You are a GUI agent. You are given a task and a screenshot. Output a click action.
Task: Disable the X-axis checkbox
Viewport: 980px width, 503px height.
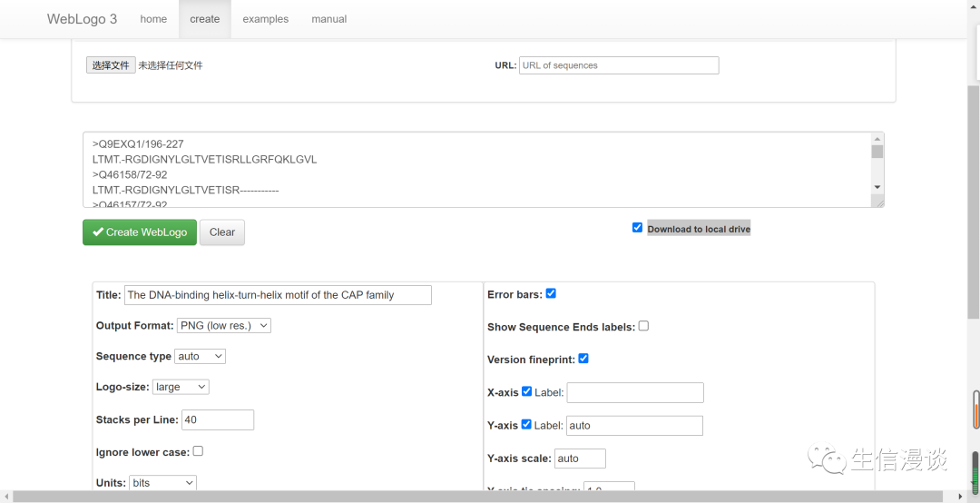click(527, 391)
